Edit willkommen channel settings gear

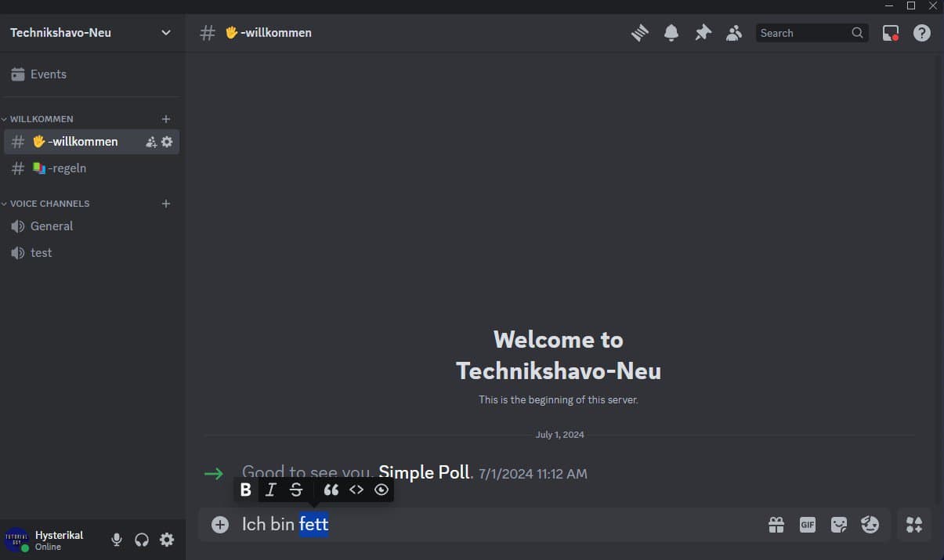(x=167, y=142)
